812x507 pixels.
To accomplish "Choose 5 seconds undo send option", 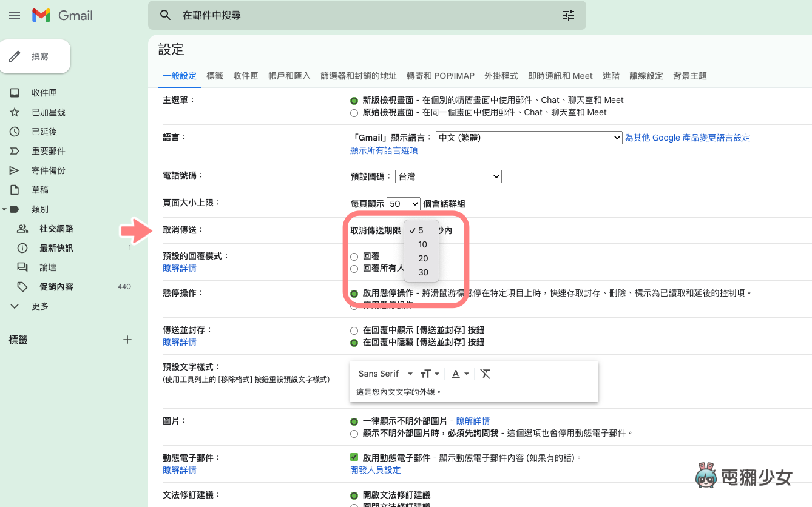I will pos(421,230).
